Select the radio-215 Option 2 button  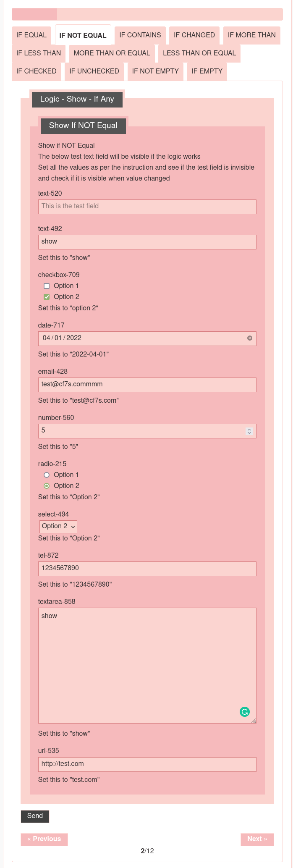tap(47, 486)
